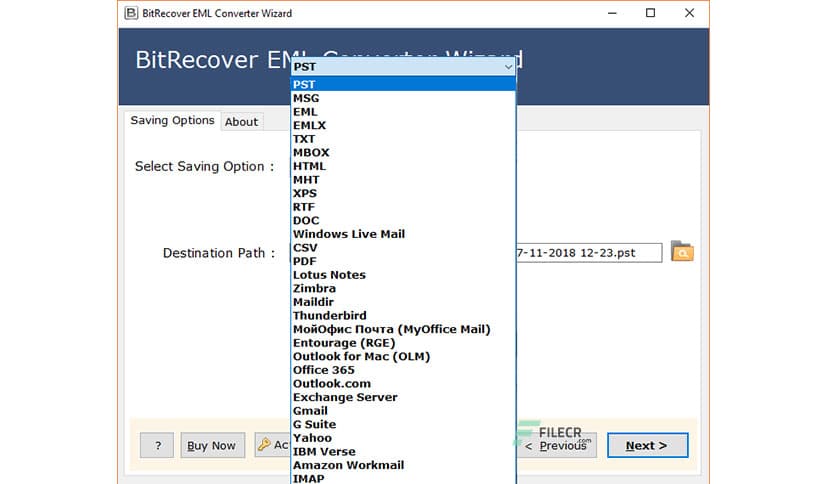The height and width of the screenshot is (484, 836).
Task: Pick Yahoo in the dropdown list
Action: [x=404, y=438]
